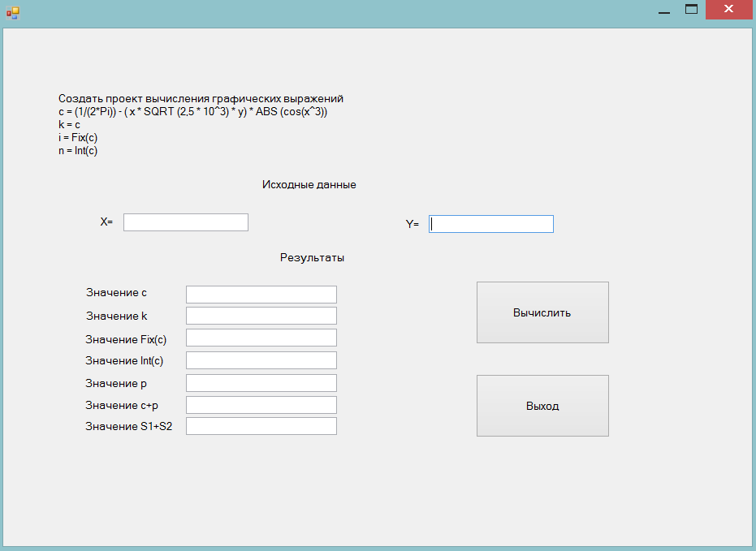Select the Значение S1+S2 result field

(x=261, y=426)
